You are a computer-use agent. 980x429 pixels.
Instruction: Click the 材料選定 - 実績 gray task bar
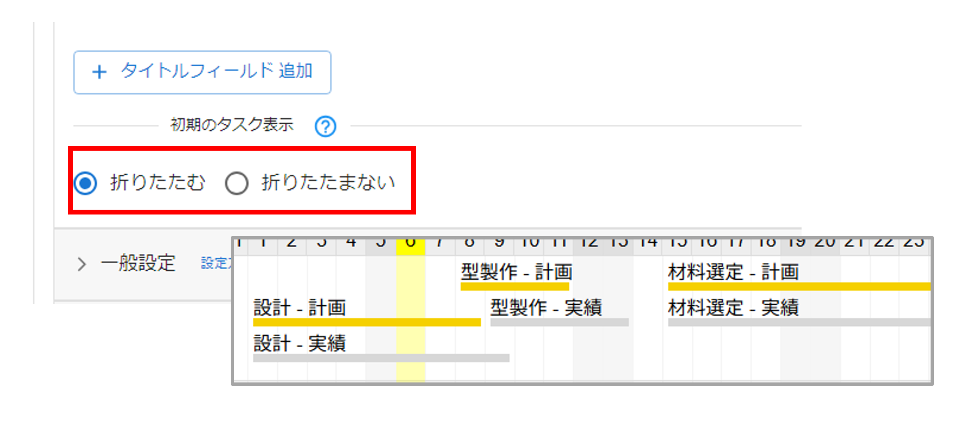pos(799,322)
